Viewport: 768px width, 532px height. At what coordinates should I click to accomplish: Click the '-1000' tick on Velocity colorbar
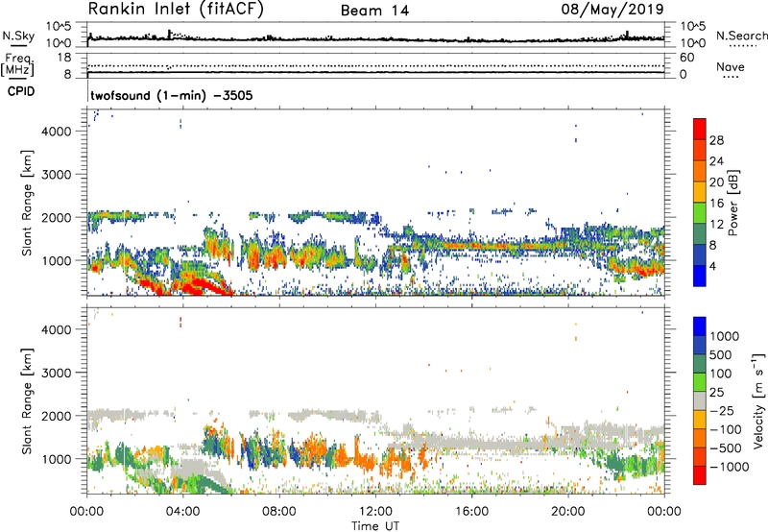pyautogui.click(x=729, y=467)
